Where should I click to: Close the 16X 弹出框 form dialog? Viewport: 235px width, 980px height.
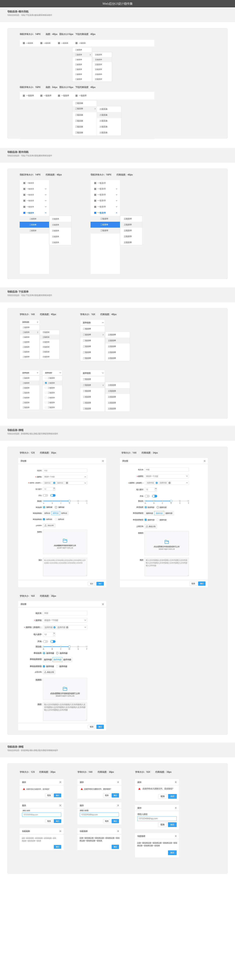(x=103, y=604)
